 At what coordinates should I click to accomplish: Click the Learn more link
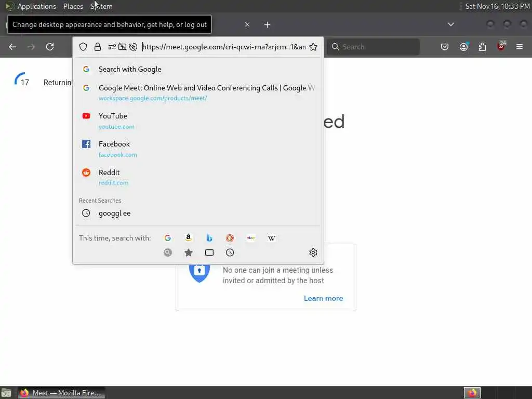point(323,298)
